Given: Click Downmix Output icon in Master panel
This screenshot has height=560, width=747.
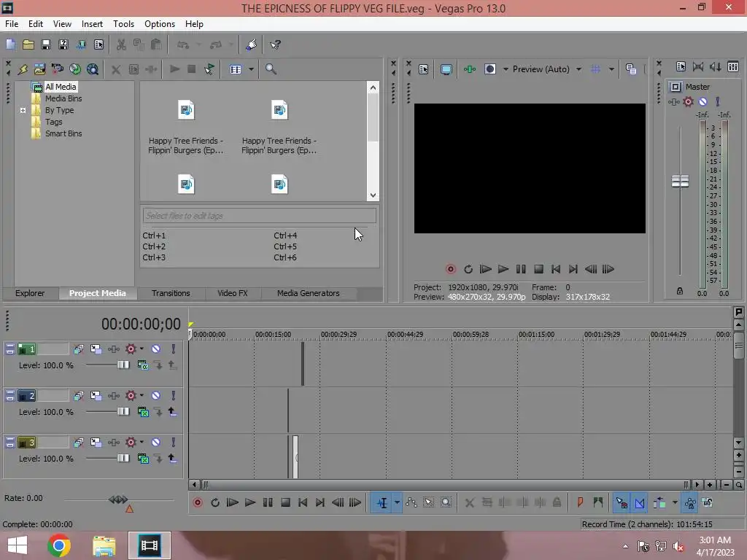Looking at the screenshot, I should click(x=698, y=66).
